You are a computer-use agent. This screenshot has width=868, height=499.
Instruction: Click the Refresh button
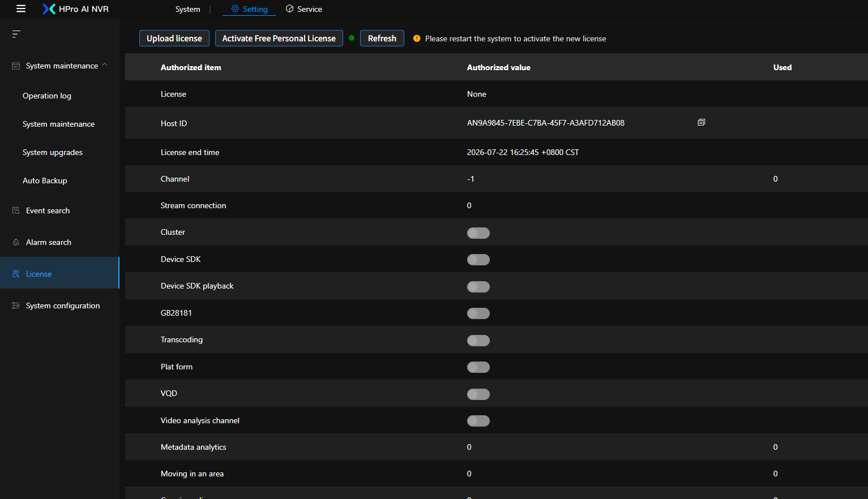pyautogui.click(x=382, y=38)
